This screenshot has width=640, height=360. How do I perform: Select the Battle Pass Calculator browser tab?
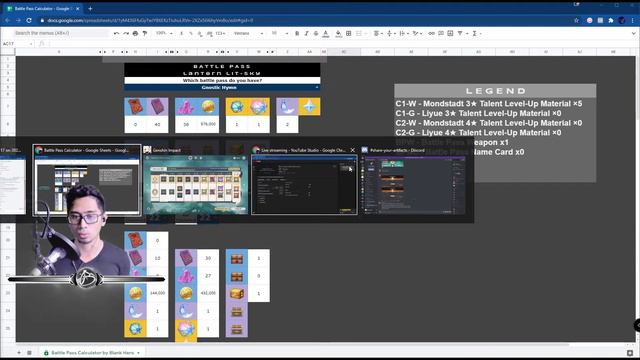coord(43,9)
